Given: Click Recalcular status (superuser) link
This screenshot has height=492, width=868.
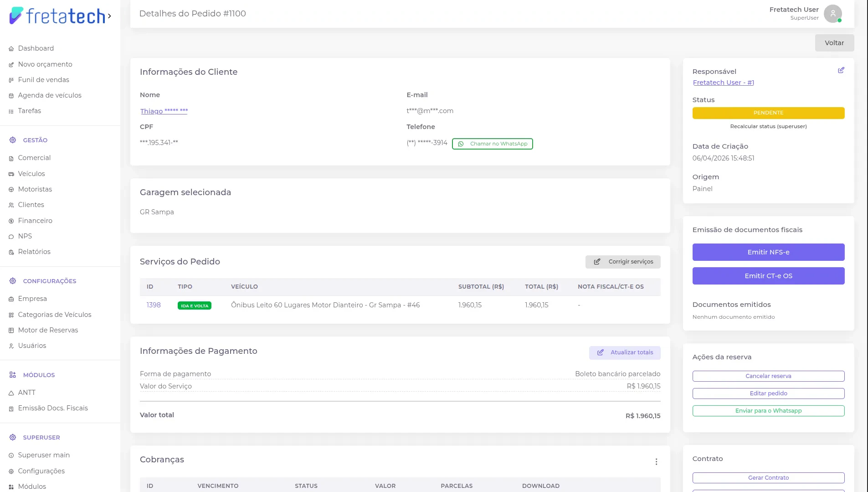Looking at the screenshot, I should [768, 126].
